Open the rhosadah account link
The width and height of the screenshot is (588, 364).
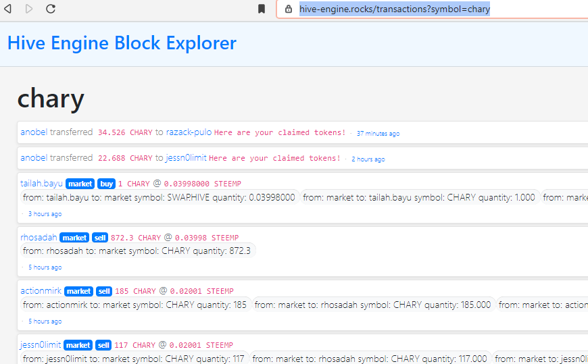[x=39, y=237]
